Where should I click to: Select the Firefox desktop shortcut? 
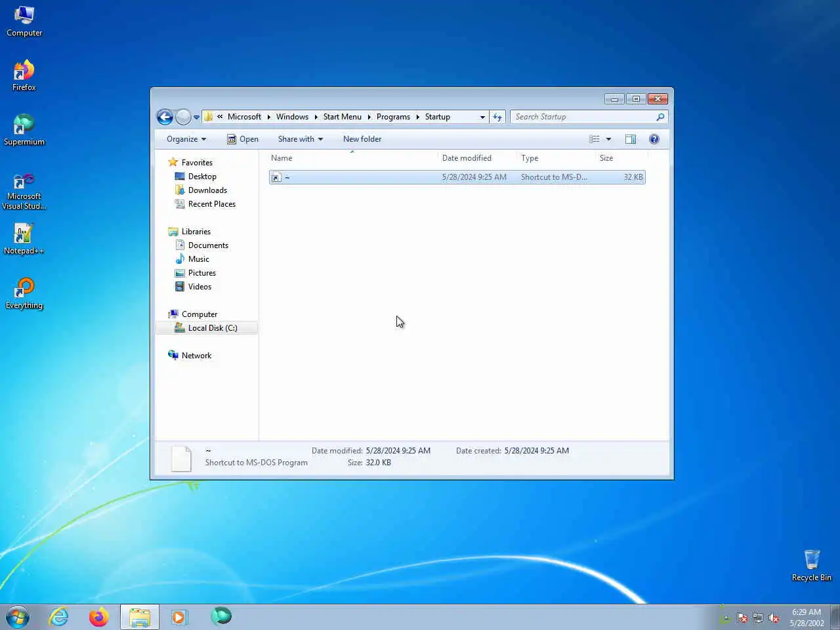click(x=24, y=76)
